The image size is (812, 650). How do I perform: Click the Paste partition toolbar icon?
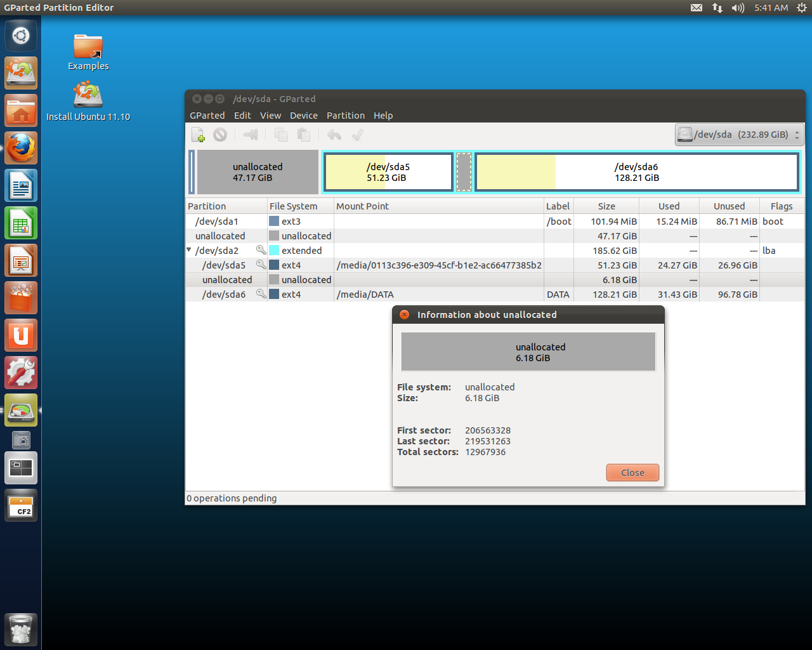pos(304,135)
